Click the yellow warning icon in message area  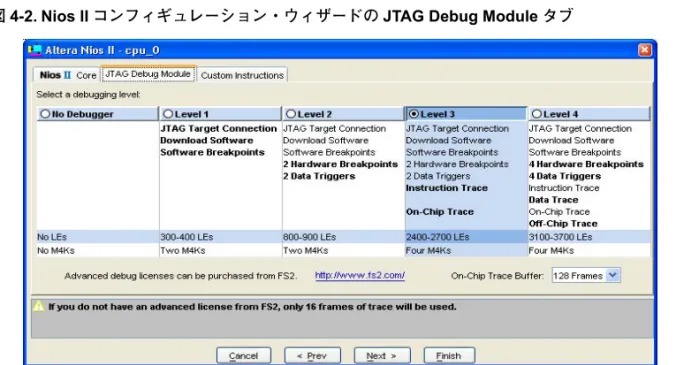pyautogui.click(x=39, y=306)
